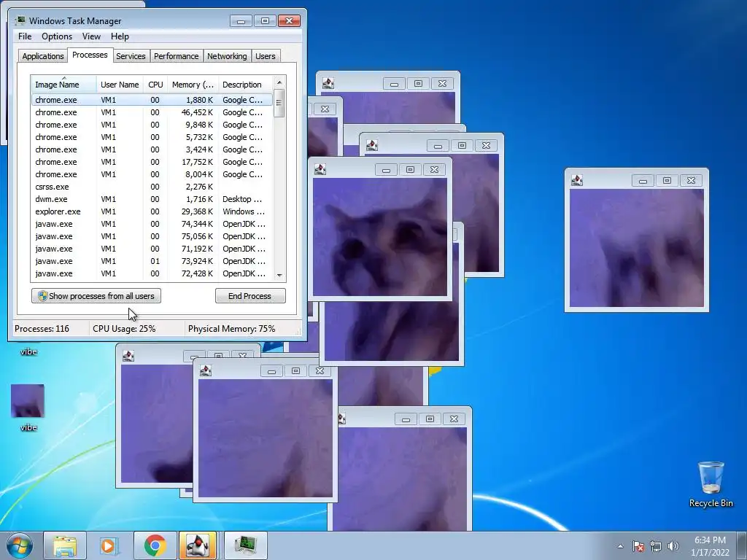Open Google Chrome from the taskbar
Image resolution: width=747 pixels, height=560 pixels.
pos(155,545)
